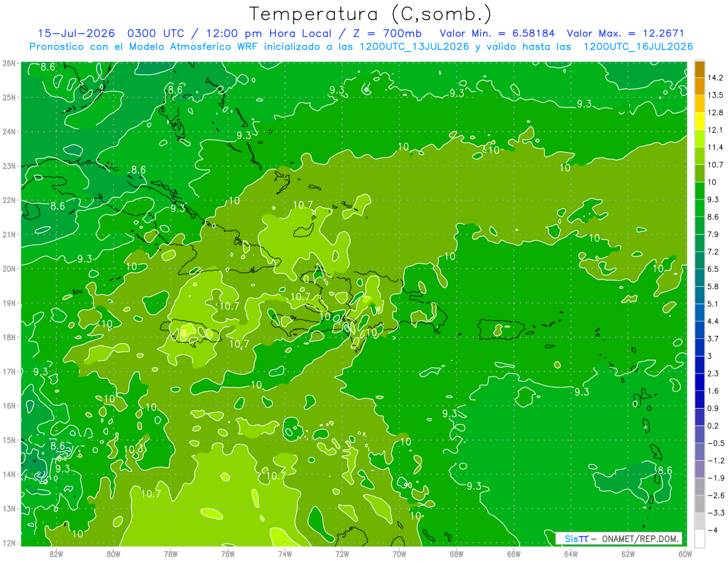
Task: Click the legend value '2.3'
Action: (x=713, y=373)
